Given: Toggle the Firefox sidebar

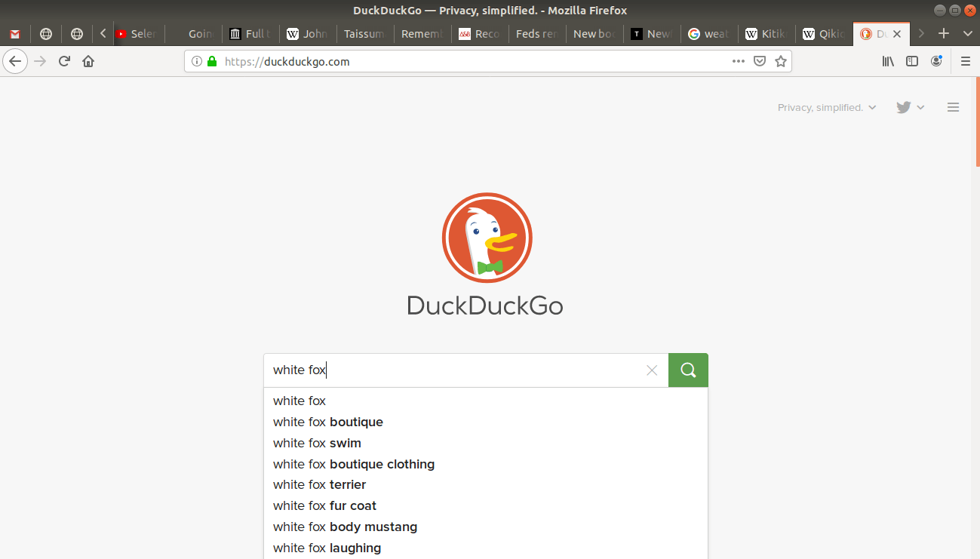Looking at the screenshot, I should 912,61.
